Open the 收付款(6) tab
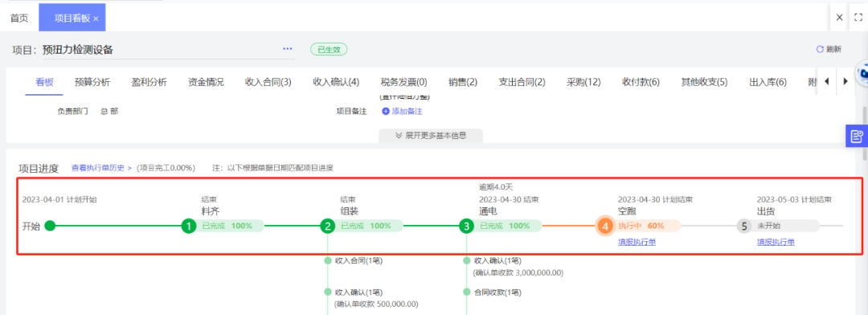868x315 pixels. tap(641, 82)
